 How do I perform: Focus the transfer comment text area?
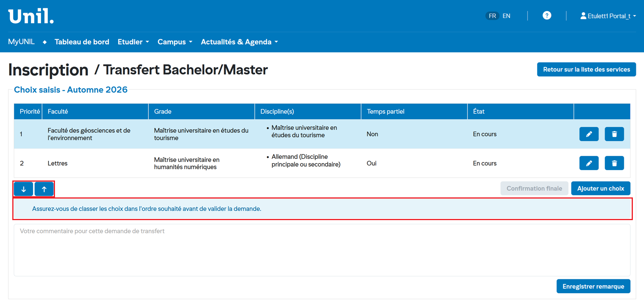click(x=322, y=250)
